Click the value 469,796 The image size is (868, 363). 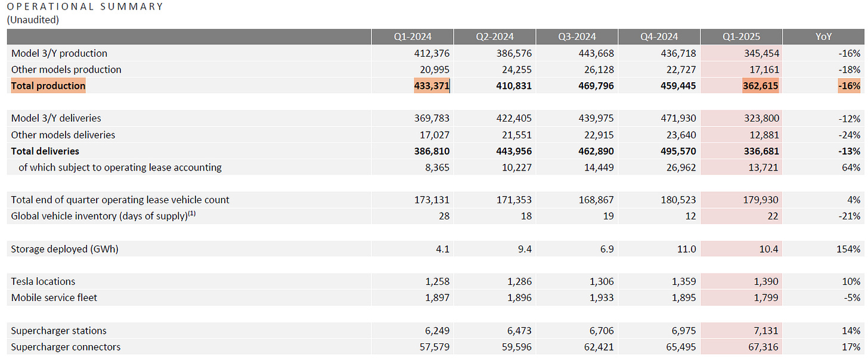596,86
